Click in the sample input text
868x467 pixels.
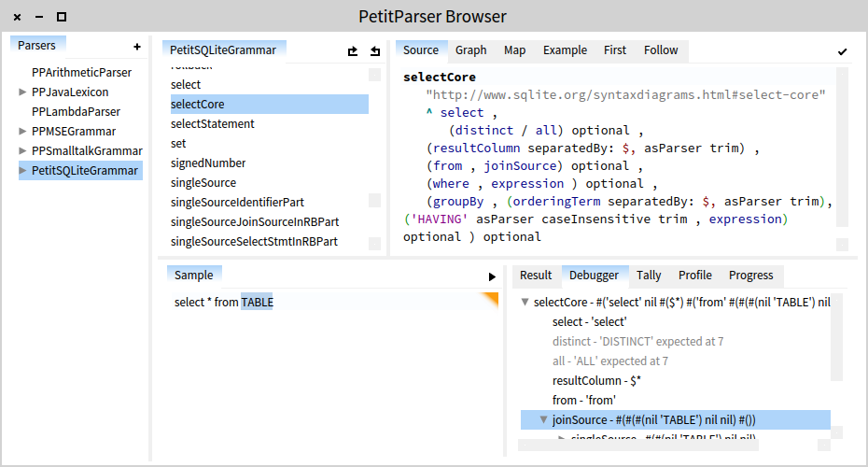[224, 302]
